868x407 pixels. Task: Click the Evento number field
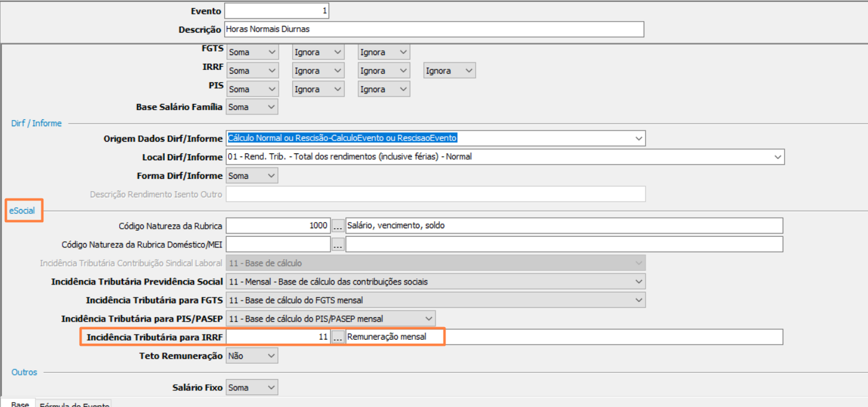[277, 11]
